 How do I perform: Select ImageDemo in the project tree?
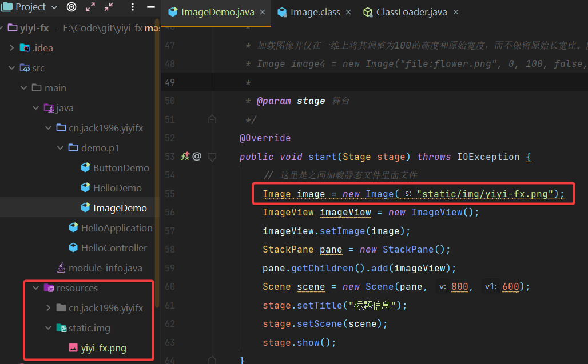click(x=120, y=208)
